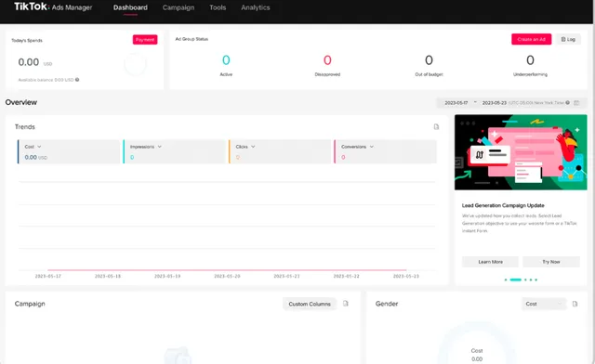Export the Campaign table via file icon
This screenshot has height=364, width=595.
pyautogui.click(x=345, y=304)
